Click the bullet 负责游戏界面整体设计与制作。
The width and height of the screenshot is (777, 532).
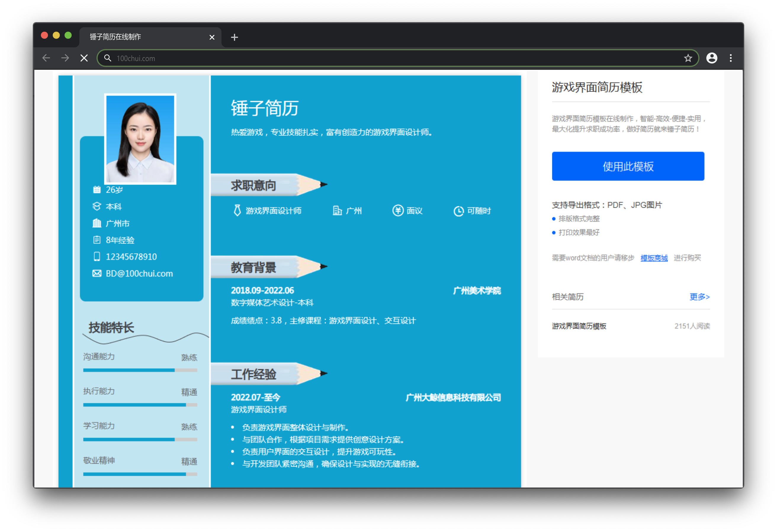tap(296, 427)
